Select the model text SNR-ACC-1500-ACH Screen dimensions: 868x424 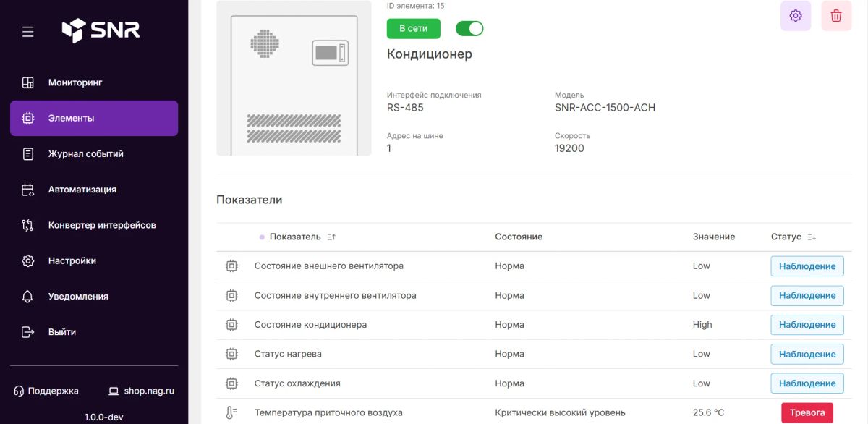click(605, 108)
